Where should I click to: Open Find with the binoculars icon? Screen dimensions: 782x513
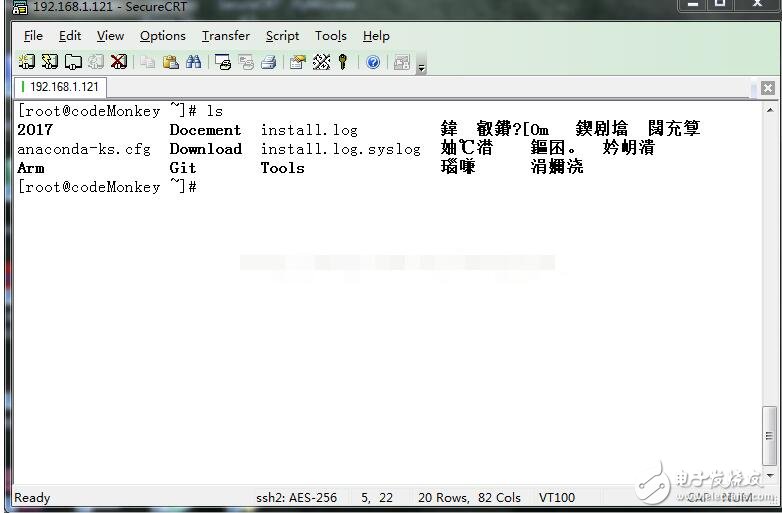pyautogui.click(x=193, y=62)
